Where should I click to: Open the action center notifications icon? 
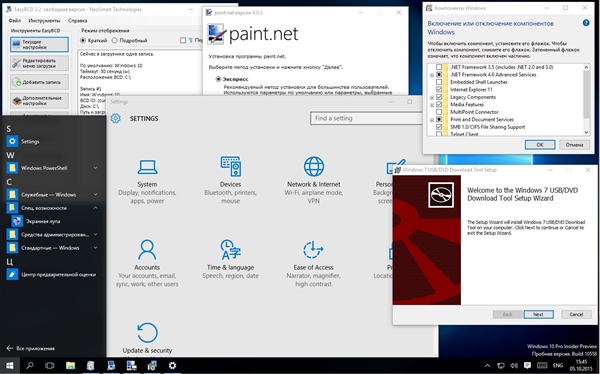pyautogui.click(x=527, y=366)
